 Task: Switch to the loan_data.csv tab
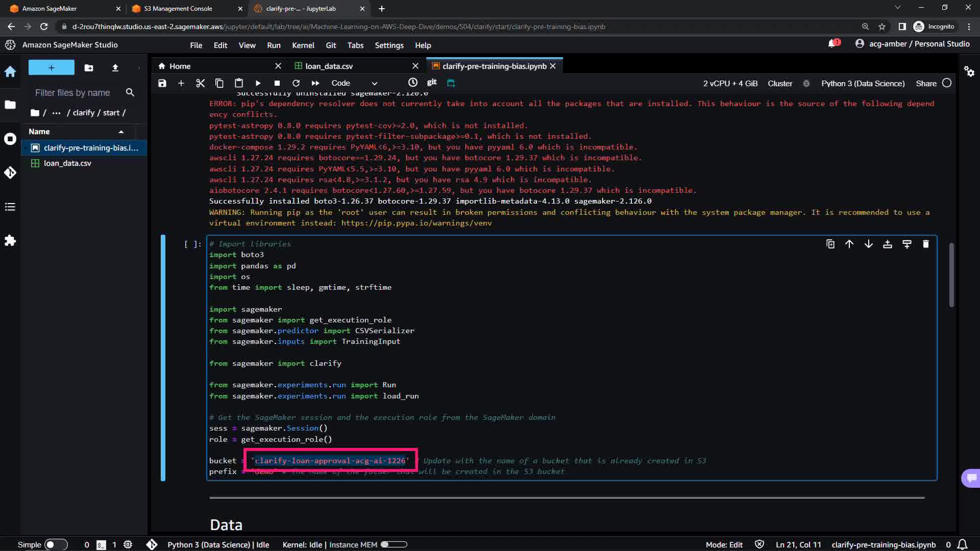point(329,66)
